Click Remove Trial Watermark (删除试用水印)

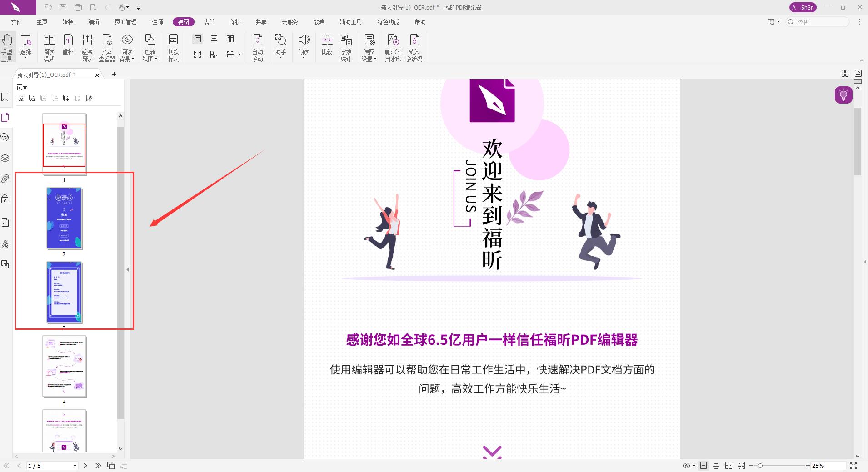(x=394, y=46)
